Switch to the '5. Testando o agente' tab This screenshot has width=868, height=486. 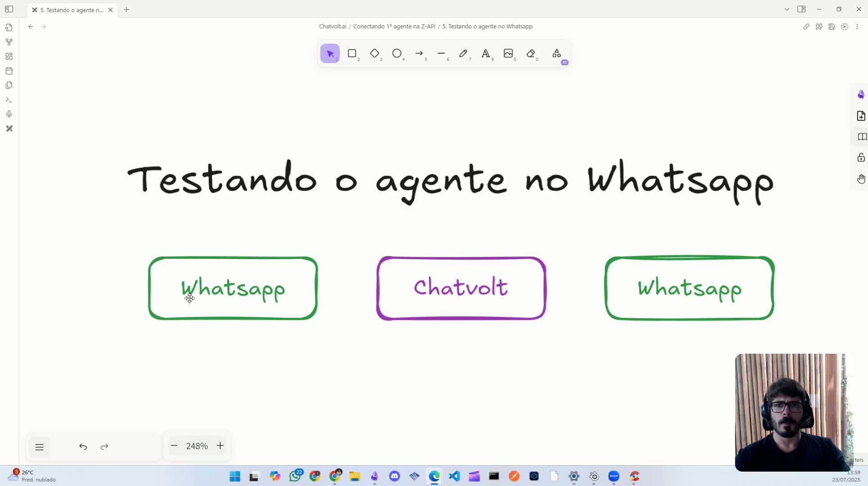pyautogui.click(x=70, y=9)
